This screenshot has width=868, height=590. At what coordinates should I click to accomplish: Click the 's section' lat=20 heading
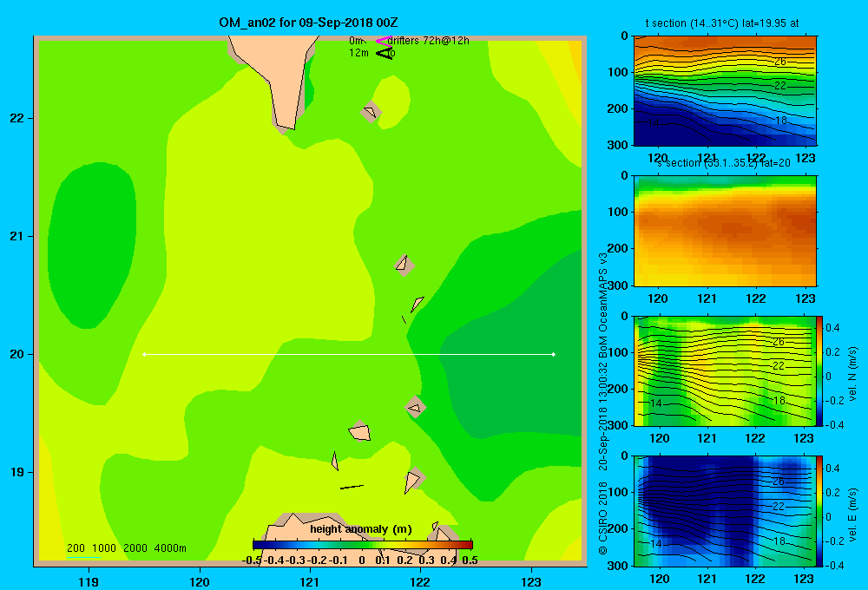tap(724, 163)
